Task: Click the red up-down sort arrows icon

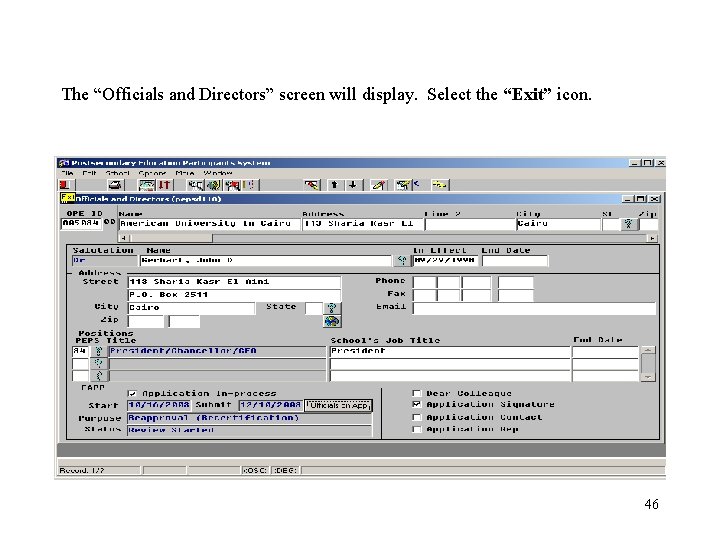Action: point(164,185)
